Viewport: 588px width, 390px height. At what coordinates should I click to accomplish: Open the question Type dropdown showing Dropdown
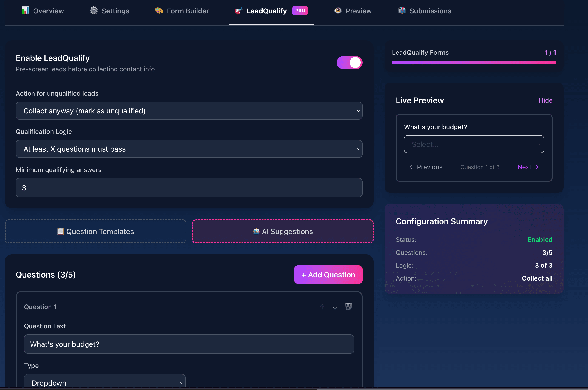[x=104, y=383]
